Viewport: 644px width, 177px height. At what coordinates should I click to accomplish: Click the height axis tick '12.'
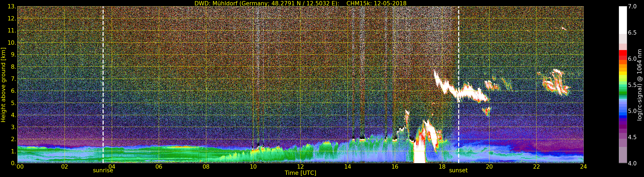pos(12,18)
